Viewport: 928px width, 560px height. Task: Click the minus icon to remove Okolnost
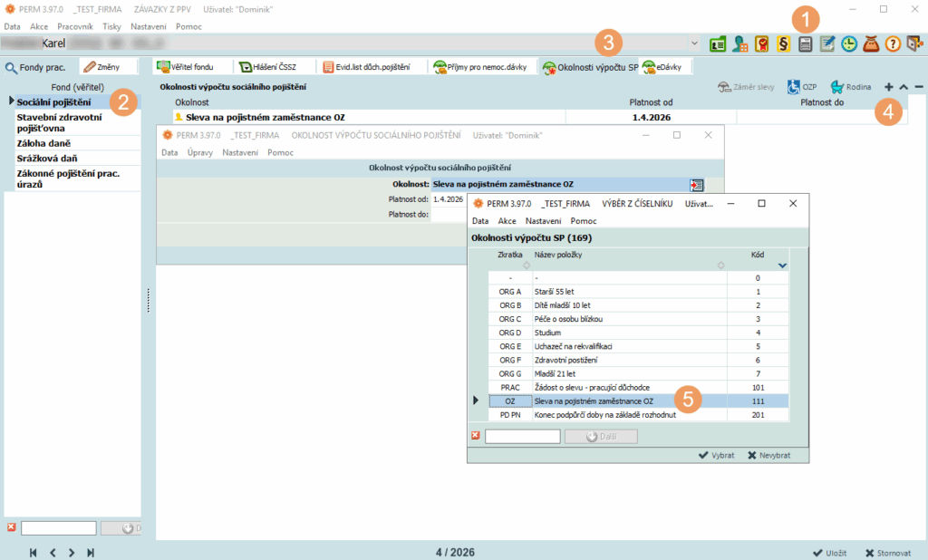(919, 87)
